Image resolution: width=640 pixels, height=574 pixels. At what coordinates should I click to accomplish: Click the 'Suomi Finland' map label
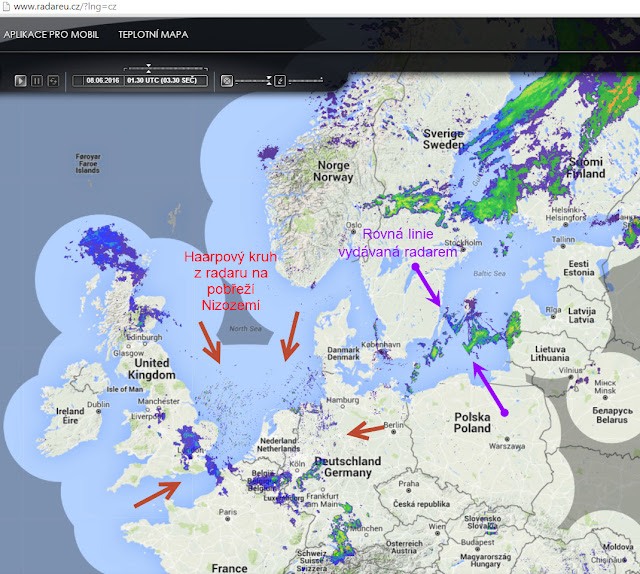pos(586,168)
